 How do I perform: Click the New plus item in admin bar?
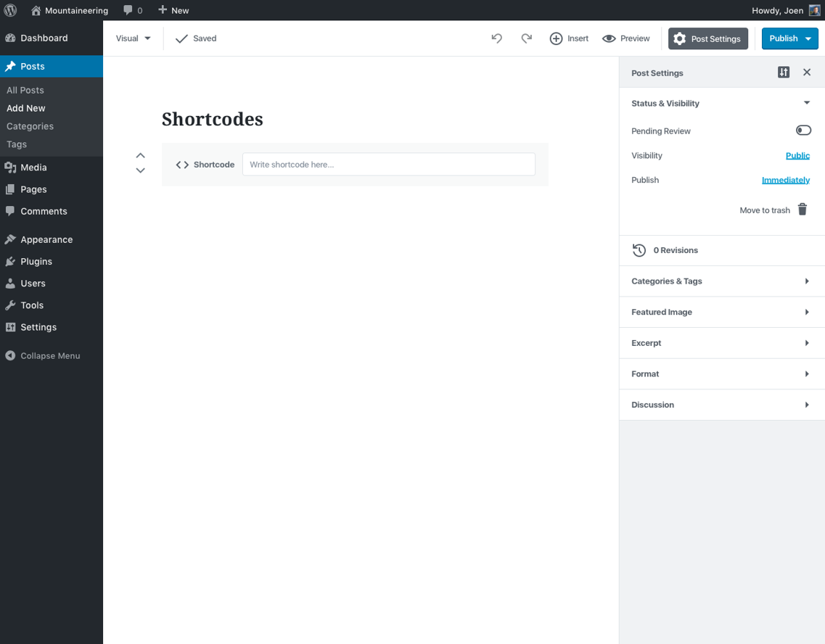[x=173, y=10]
